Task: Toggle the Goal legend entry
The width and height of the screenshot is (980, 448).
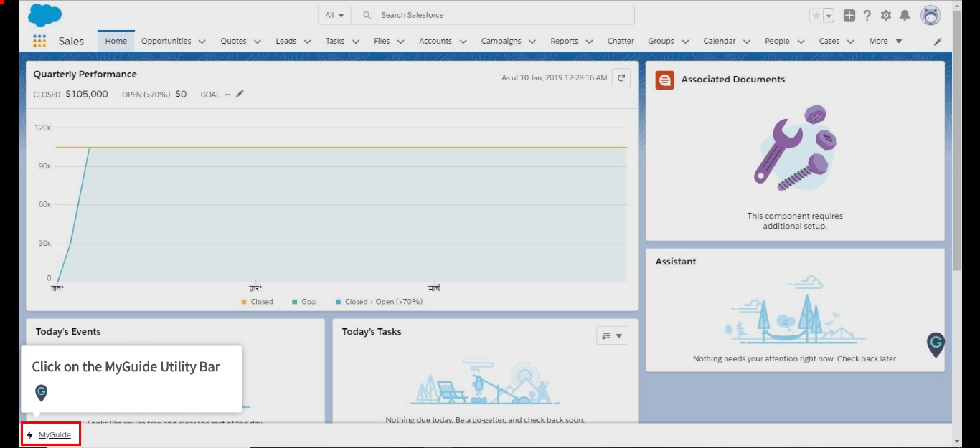Action: click(304, 302)
